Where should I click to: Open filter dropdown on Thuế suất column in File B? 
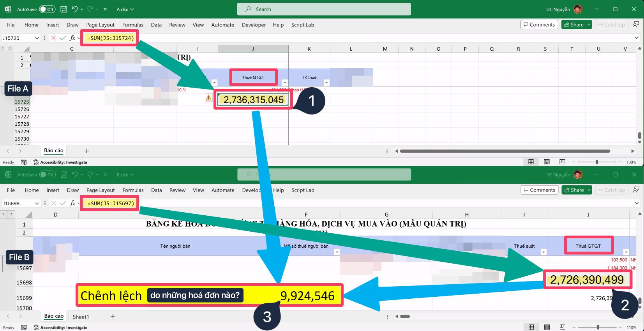pos(543,252)
